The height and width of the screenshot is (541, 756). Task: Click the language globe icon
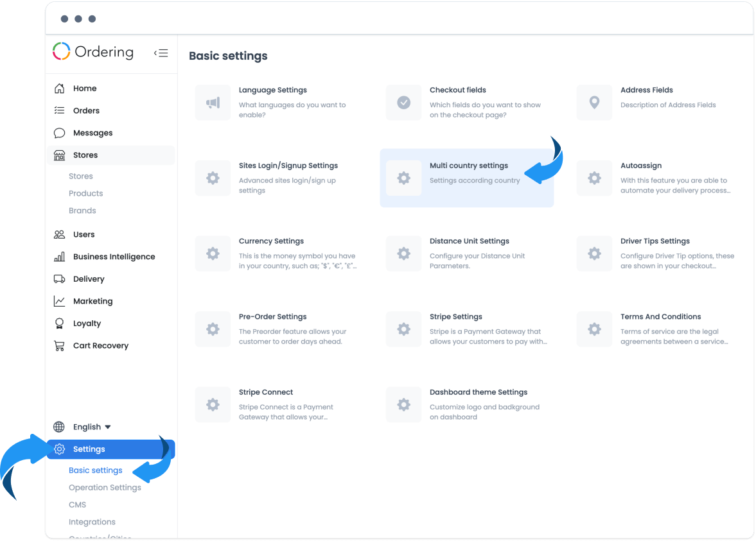click(59, 427)
